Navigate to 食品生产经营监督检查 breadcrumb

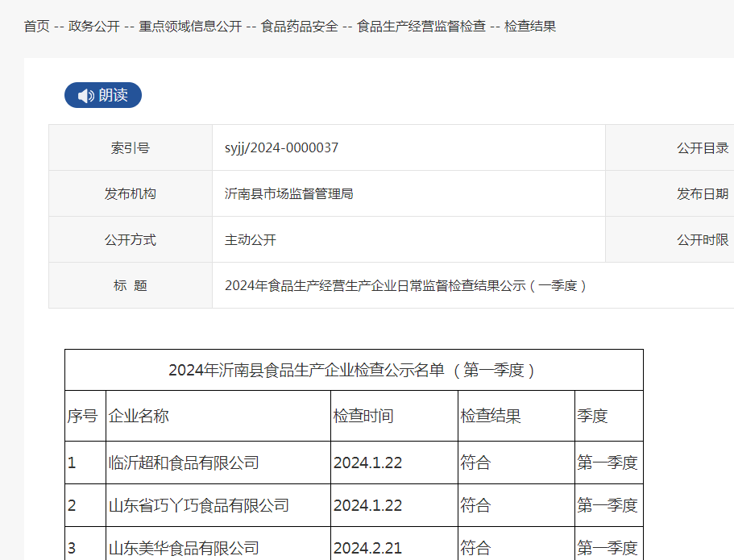tap(421, 27)
